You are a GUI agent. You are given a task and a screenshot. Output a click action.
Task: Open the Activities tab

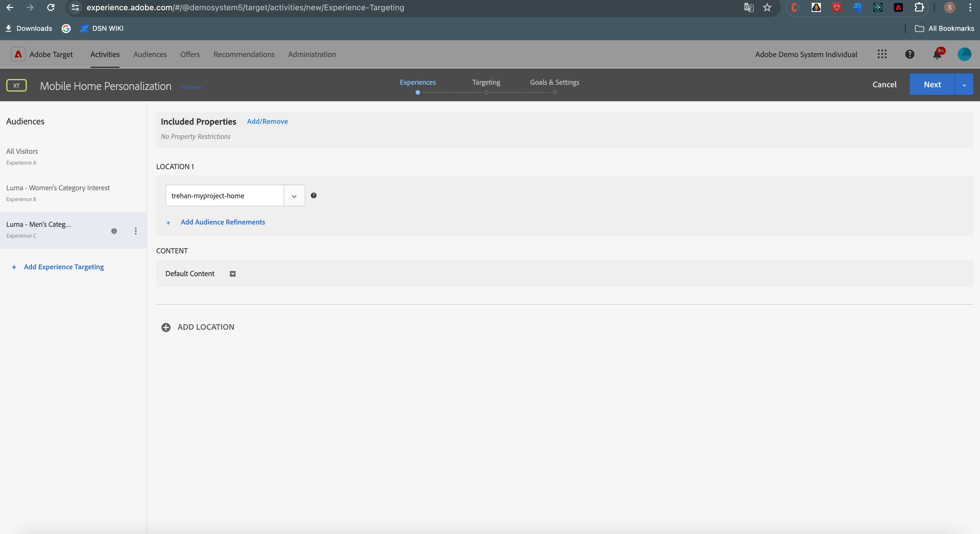coord(105,54)
